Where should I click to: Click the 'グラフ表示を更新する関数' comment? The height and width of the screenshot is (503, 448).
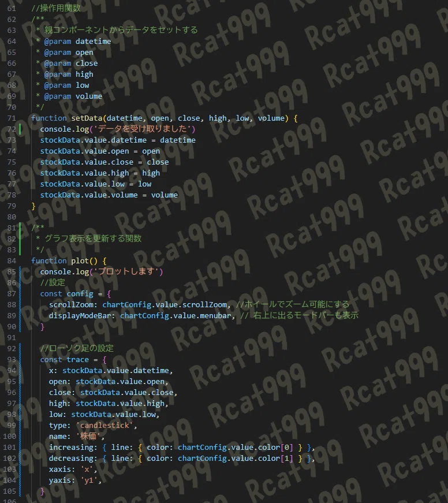click(x=93, y=239)
